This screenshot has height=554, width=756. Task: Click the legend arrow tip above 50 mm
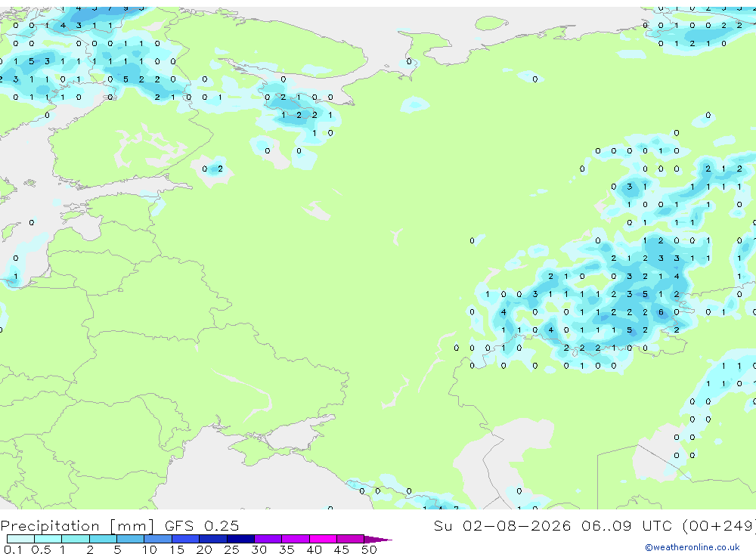[x=377, y=539]
